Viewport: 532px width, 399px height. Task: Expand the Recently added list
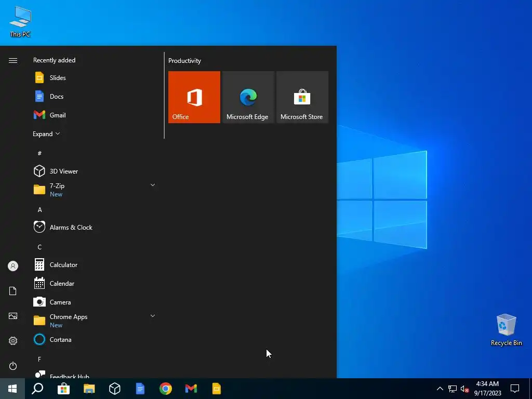[46, 134]
